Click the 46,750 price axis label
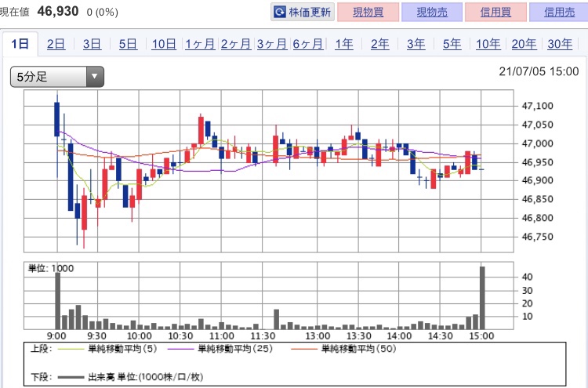The height and width of the screenshot is (388, 588). (537, 237)
